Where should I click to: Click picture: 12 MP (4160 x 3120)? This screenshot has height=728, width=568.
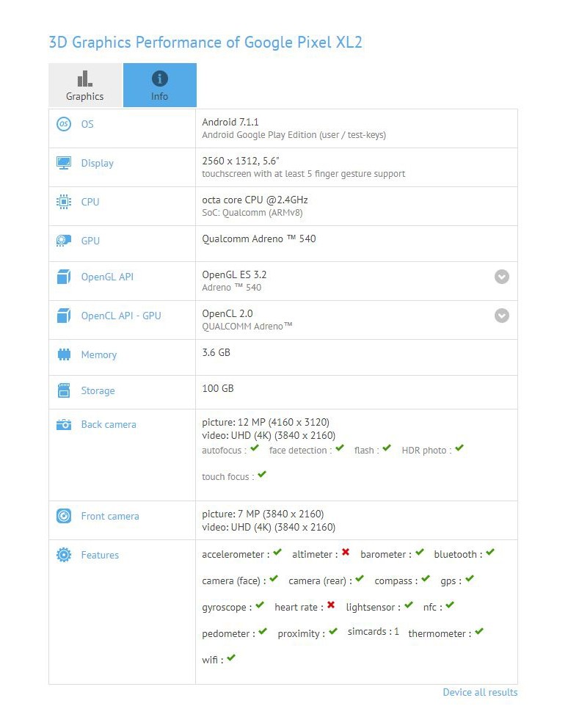(266, 423)
